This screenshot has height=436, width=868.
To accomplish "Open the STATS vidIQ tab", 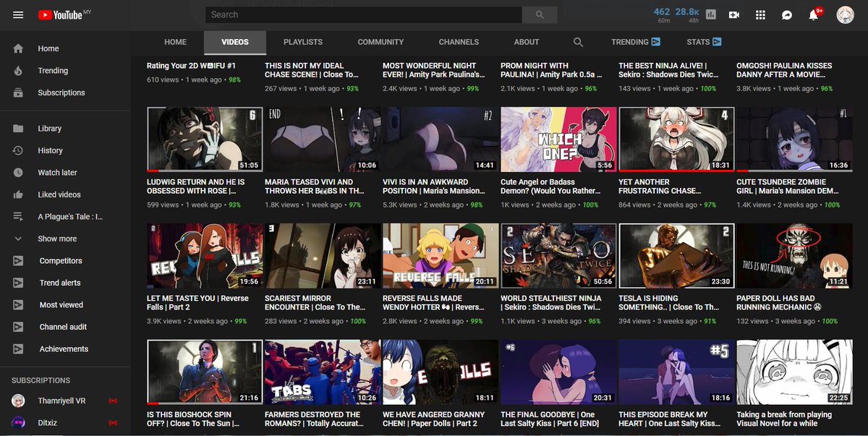I will [x=704, y=42].
